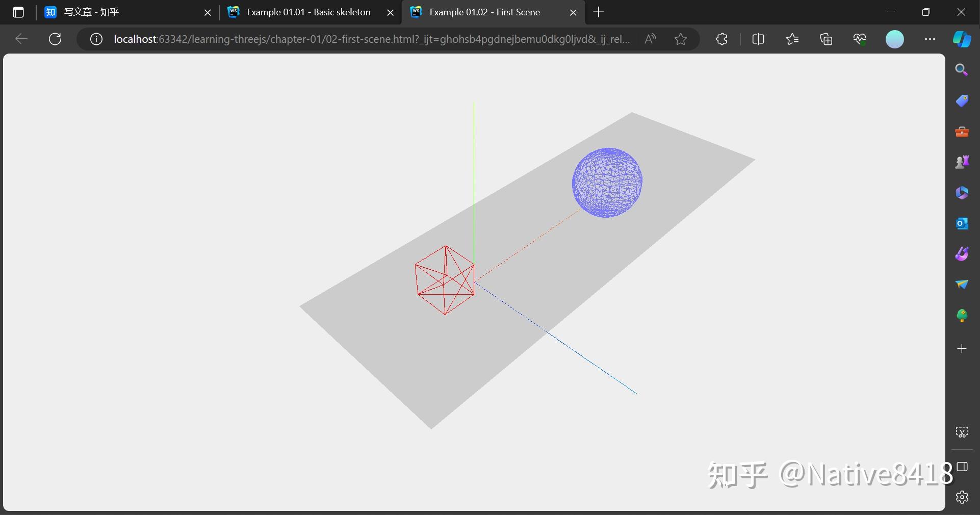Toggle read aloud for this page
This screenshot has width=980, height=515.
[651, 39]
